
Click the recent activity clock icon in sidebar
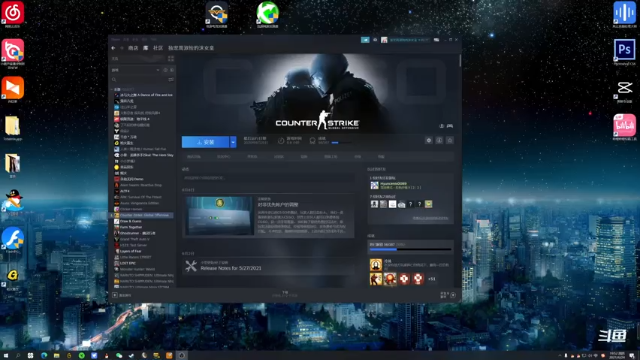[x=165, y=70]
